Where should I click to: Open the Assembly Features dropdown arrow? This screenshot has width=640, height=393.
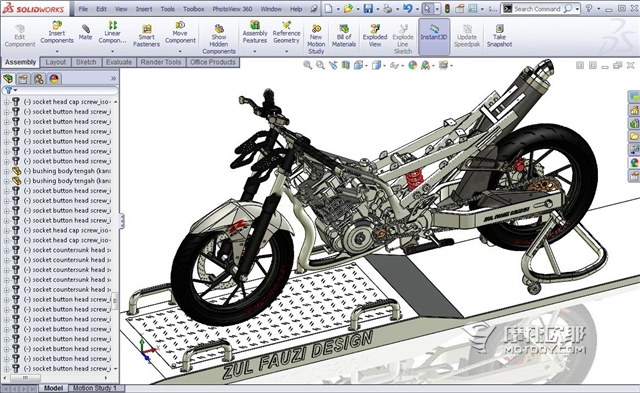[x=255, y=51]
